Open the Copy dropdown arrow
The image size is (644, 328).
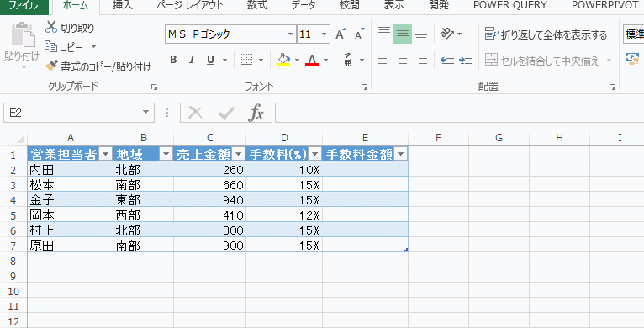93,46
